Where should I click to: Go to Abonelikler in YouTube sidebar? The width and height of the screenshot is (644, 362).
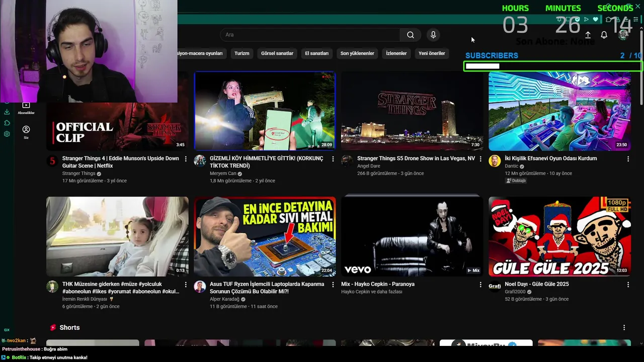(x=26, y=108)
